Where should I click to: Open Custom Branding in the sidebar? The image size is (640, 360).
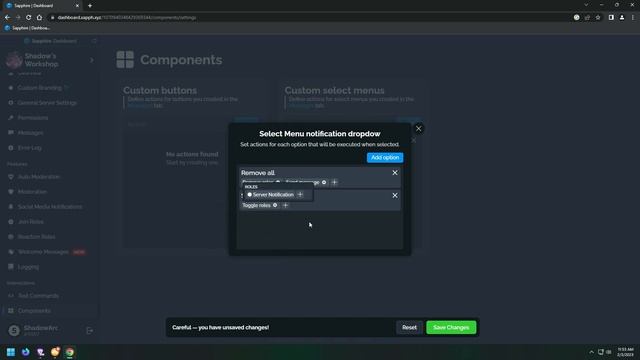(x=40, y=88)
